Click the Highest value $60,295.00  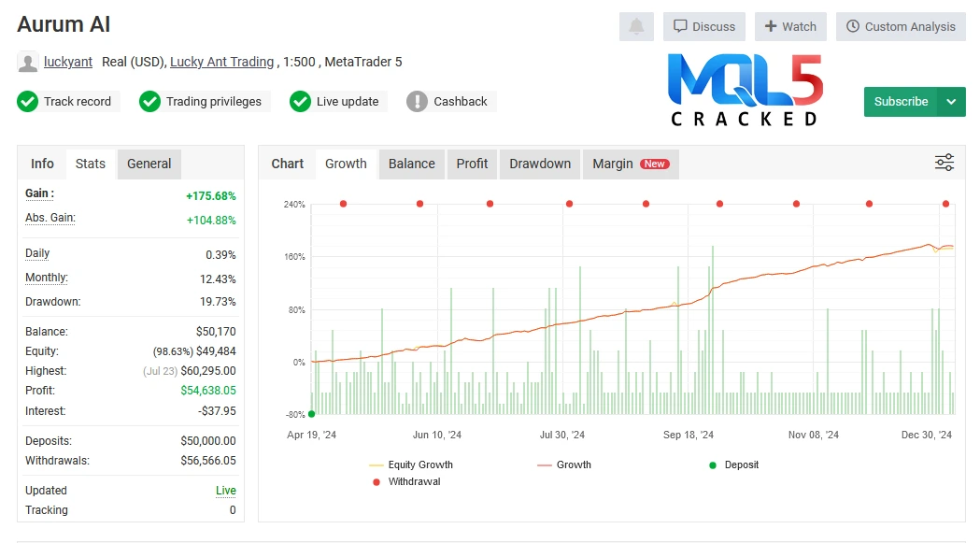(x=208, y=371)
